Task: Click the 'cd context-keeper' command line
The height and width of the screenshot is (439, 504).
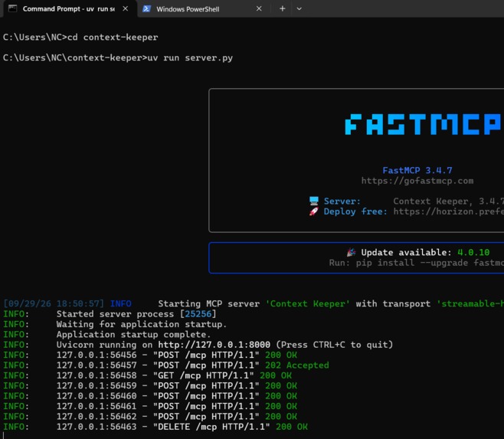Action: pos(80,38)
